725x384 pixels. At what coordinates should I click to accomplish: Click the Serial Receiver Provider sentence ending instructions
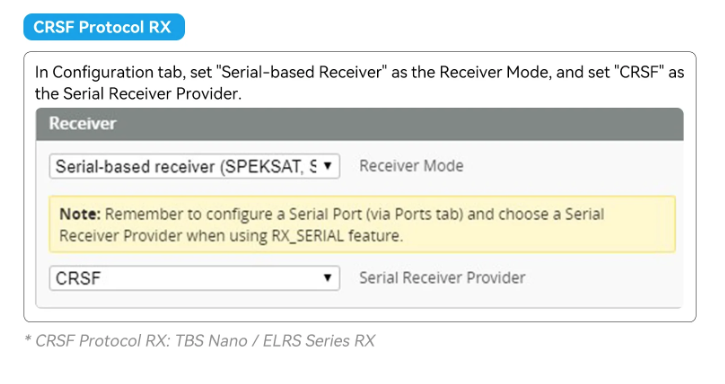click(x=138, y=94)
